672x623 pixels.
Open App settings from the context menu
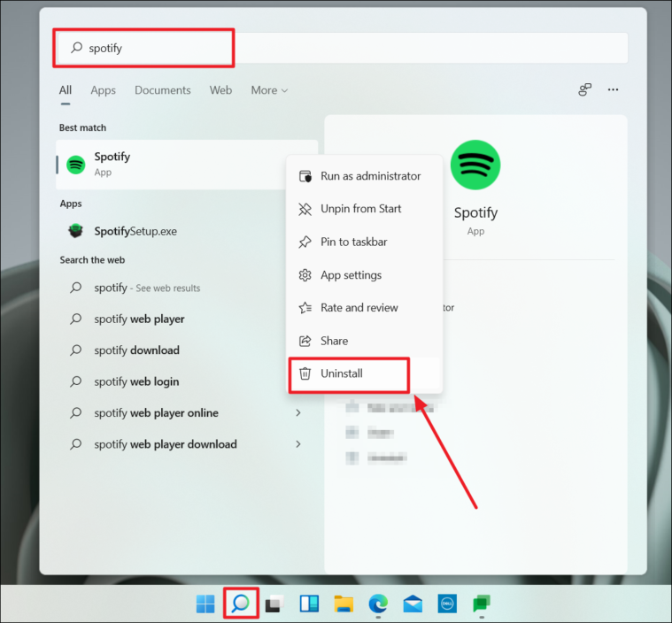pos(364,275)
